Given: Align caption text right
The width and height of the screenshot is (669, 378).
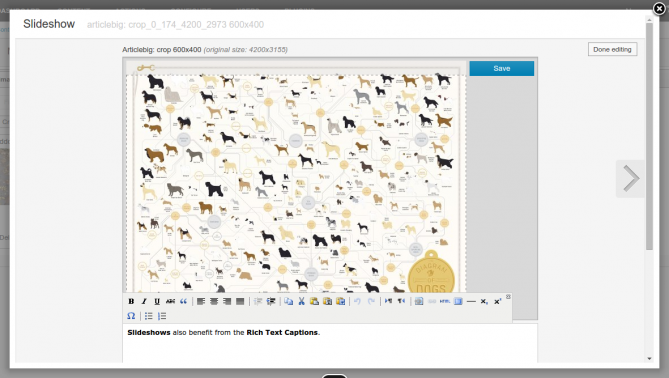Looking at the screenshot, I should tap(227, 301).
